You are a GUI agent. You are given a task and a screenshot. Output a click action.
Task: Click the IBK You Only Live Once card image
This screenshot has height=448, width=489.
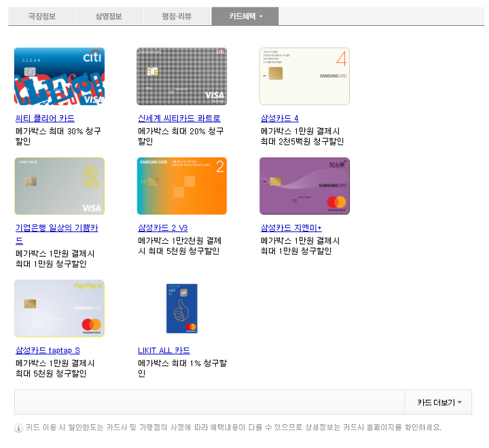[59, 186]
